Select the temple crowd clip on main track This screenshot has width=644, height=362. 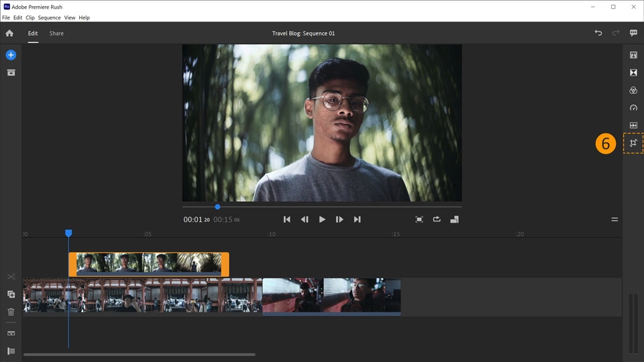point(142,296)
